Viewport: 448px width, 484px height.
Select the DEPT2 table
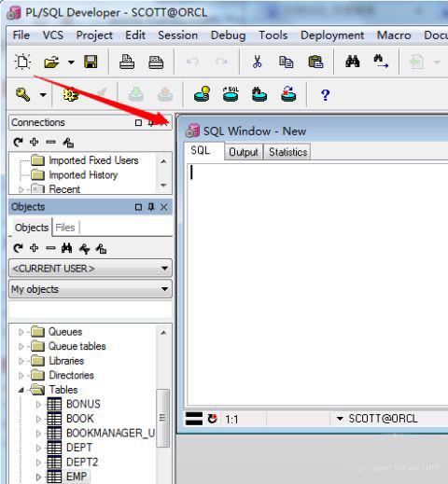82,462
